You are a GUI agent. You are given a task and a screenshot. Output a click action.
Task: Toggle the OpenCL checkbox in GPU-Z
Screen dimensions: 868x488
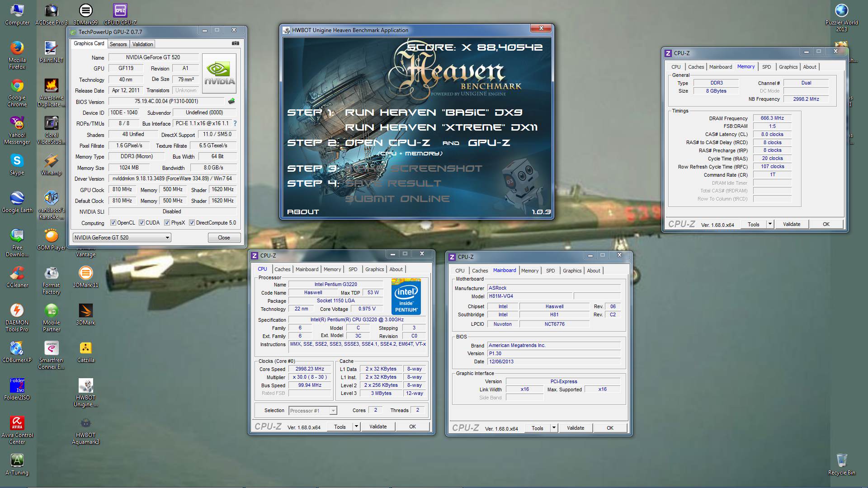(113, 223)
